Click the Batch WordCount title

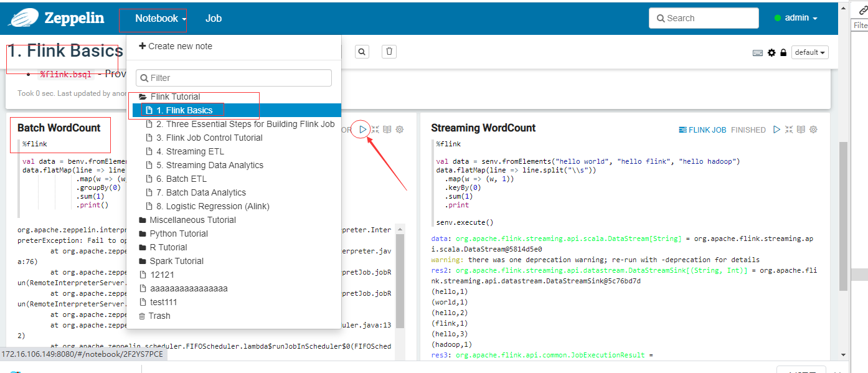pyautogui.click(x=59, y=128)
